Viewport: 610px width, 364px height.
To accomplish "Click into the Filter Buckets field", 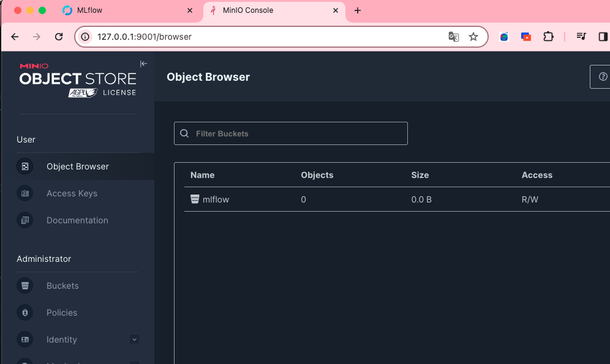I will 290,133.
